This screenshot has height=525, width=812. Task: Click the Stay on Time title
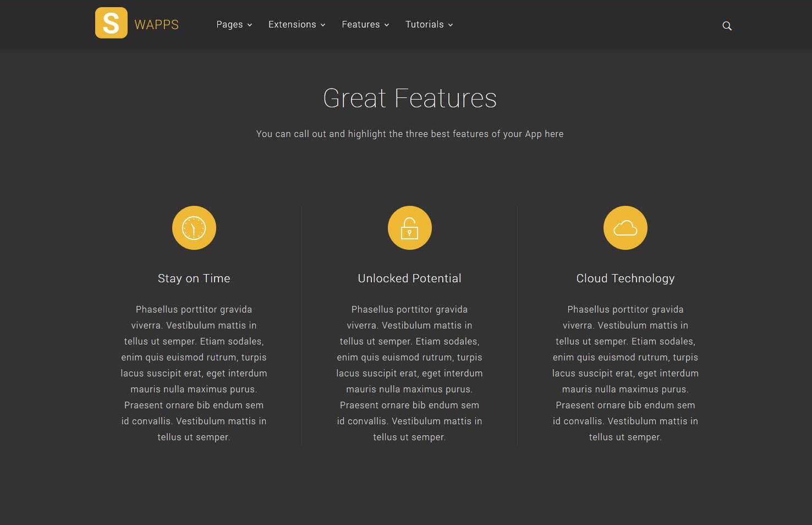point(194,278)
